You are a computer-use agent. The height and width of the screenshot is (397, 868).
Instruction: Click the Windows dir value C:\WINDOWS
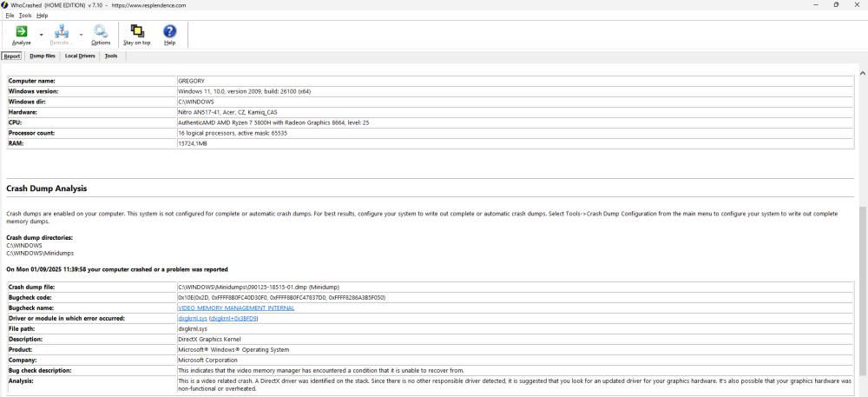click(x=196, y=102)
